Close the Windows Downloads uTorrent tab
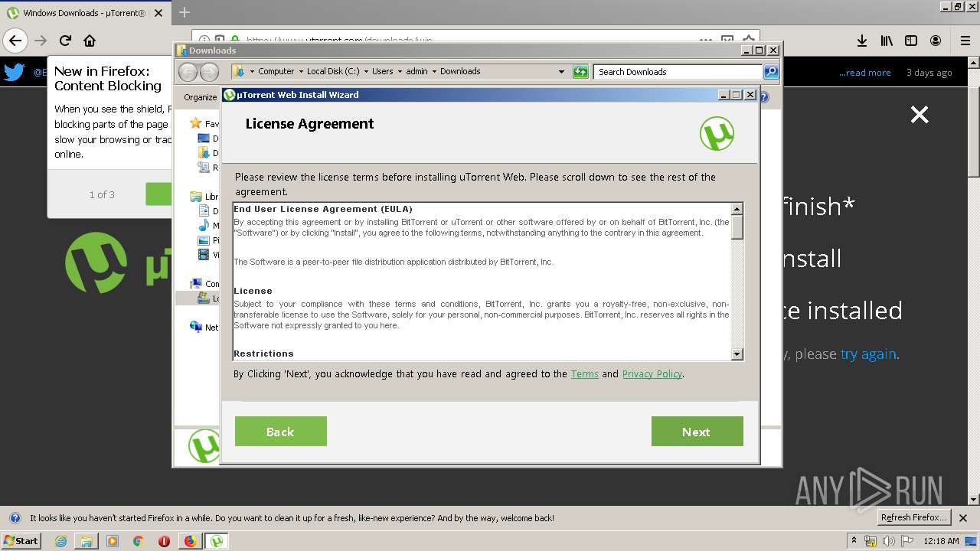The width and height of the screenshot is (980, 551). click(159, 13)
